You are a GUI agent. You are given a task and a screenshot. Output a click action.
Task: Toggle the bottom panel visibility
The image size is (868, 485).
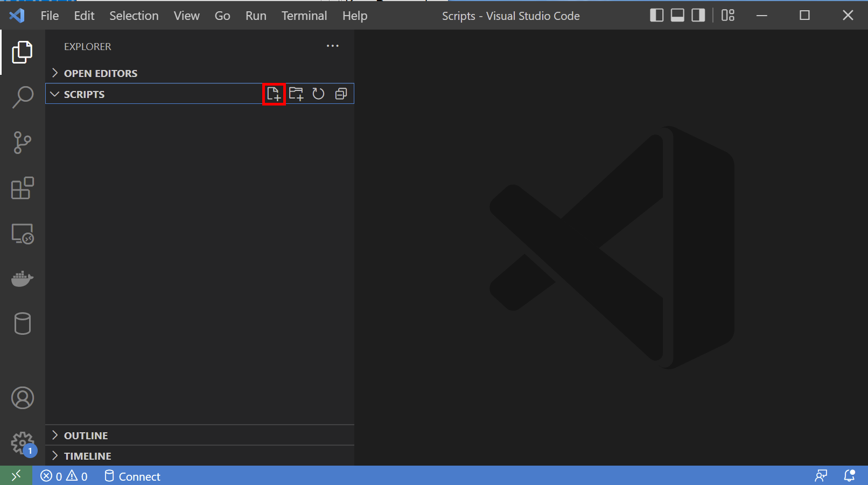click(x=677, y=16)
